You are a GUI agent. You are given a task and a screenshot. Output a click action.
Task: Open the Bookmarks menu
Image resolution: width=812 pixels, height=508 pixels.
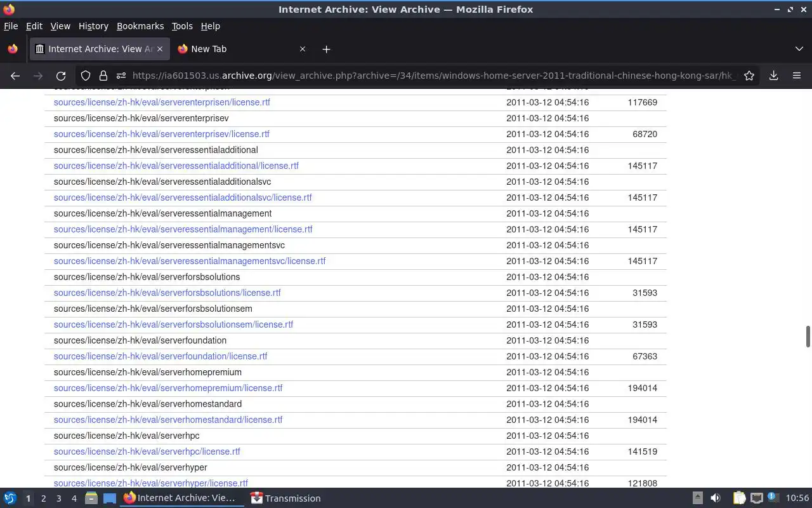click(x=140, y=26)
